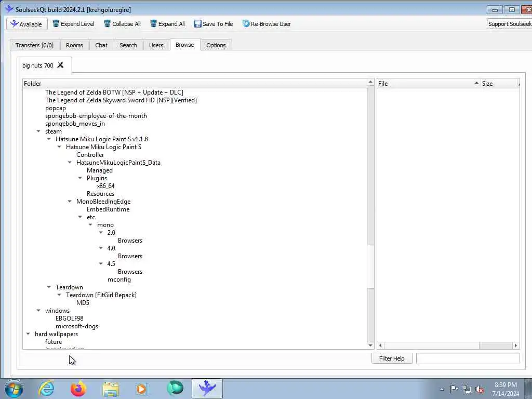Collapse Hatsune Miku Logic Paint S v1.1.8
Image resolution: width=532 pixels, height=399 pixels.
point(49,139)
